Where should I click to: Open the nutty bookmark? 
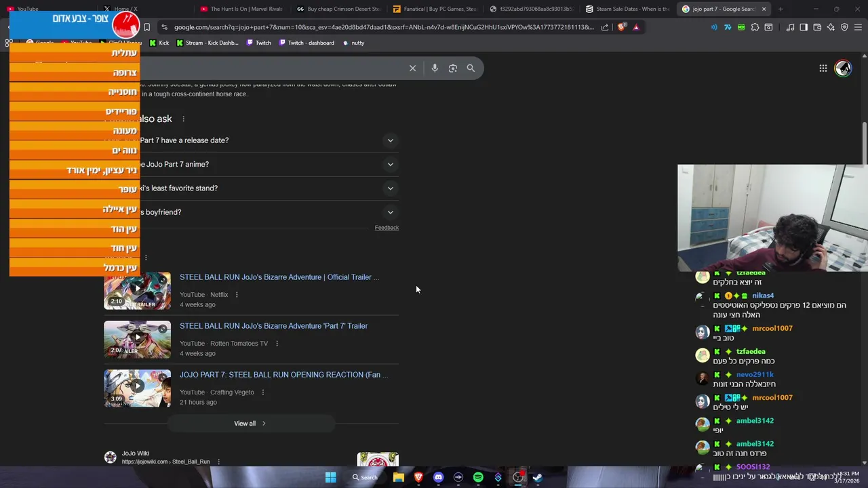click(x=353, y=43)
